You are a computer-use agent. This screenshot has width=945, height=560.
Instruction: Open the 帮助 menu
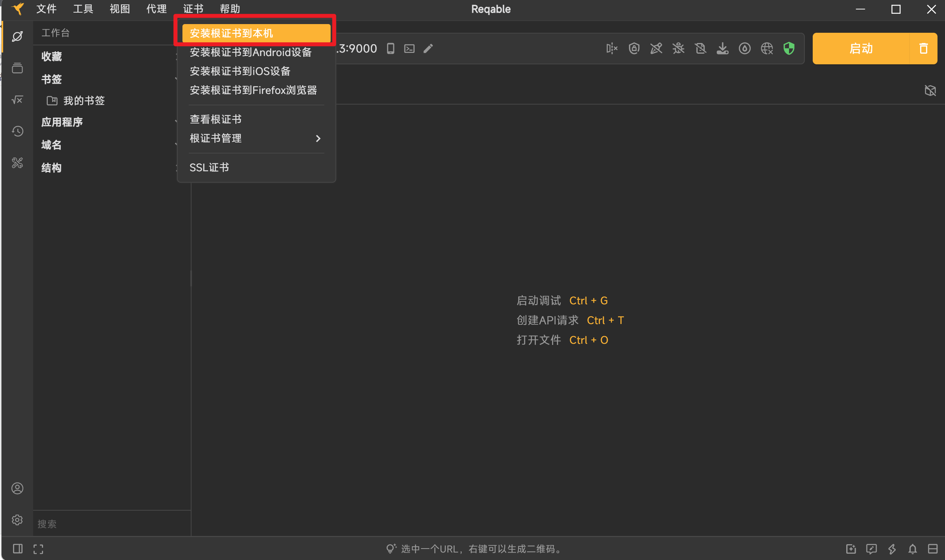point(230,9)
